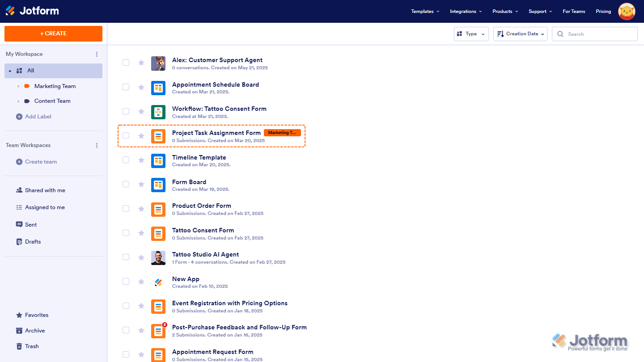Click the Jotform logo in header

coord(32,11)
